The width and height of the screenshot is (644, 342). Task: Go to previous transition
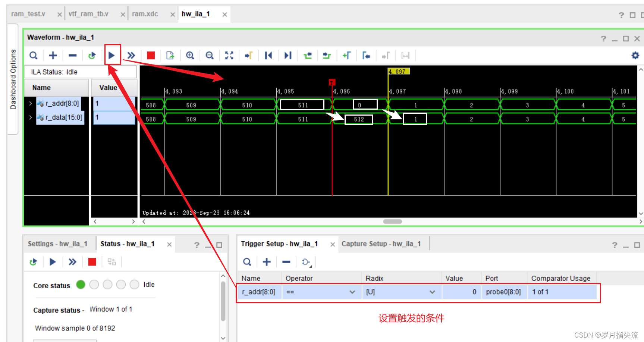point(308,56)
